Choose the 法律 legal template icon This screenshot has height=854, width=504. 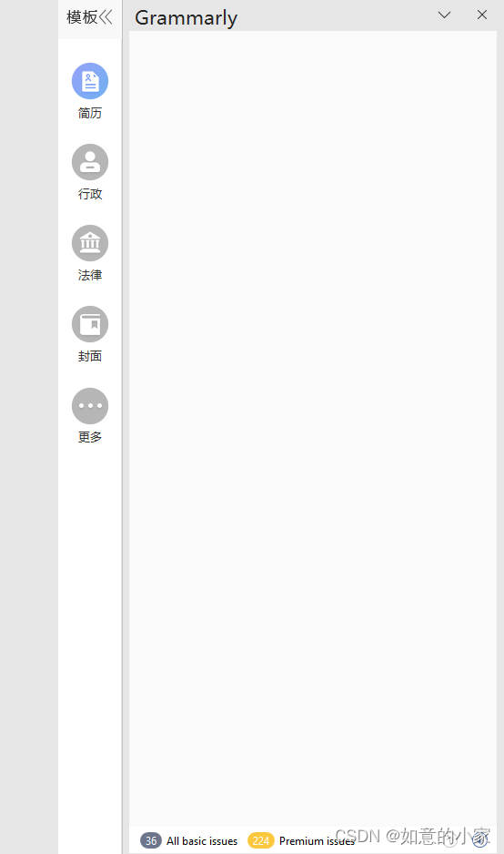click(x=90, y=243)
